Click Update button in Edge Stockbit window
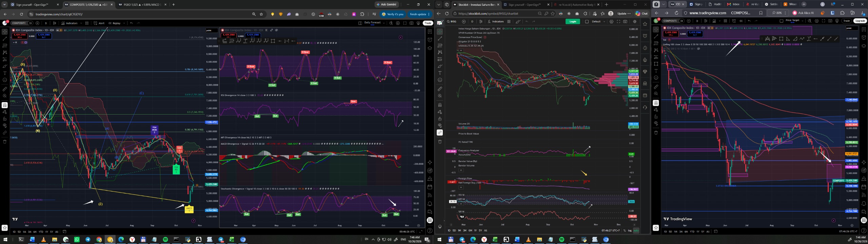Viewport: 868px width, 244px height. pos(624,14)
